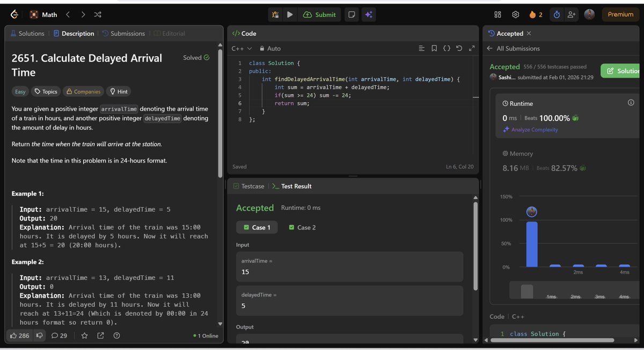Star the problem as favorite
This screenshot has width=644, height=350.
coord(84,336)
